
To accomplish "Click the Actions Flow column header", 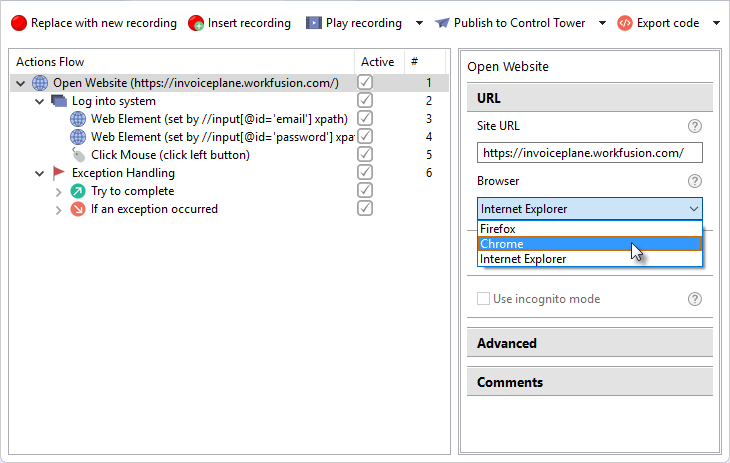I will (182, 62).
